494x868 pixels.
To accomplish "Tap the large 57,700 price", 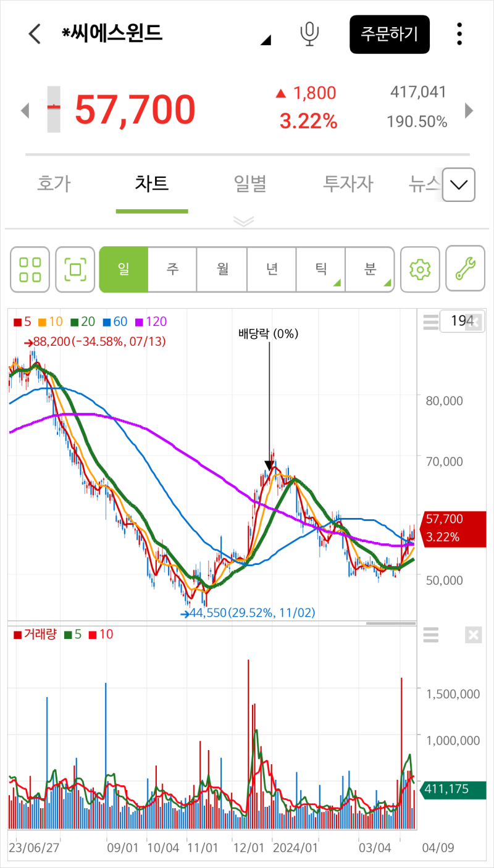I will coord(135,109).
